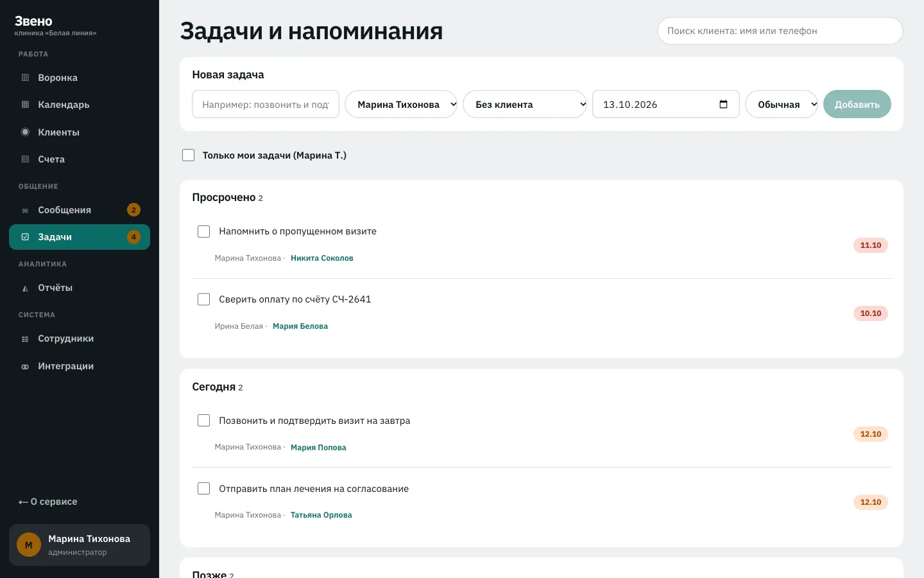Image resolution: width=924 pixels, height=578 pixels.
Task: Open the Отчёты menu item
Action: coord(80,288)
